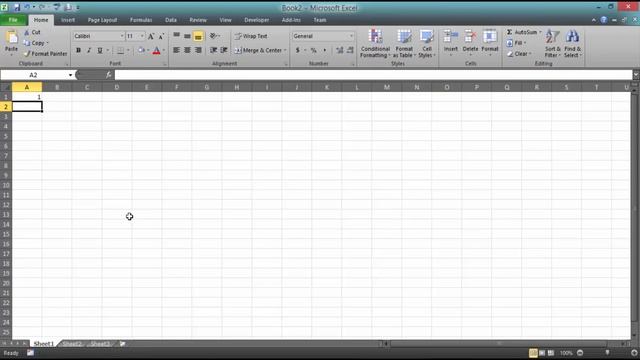This screenshot has height=360, width=640.
Task: Click Decrease Indent icon
Action: [x=213, y=50]
